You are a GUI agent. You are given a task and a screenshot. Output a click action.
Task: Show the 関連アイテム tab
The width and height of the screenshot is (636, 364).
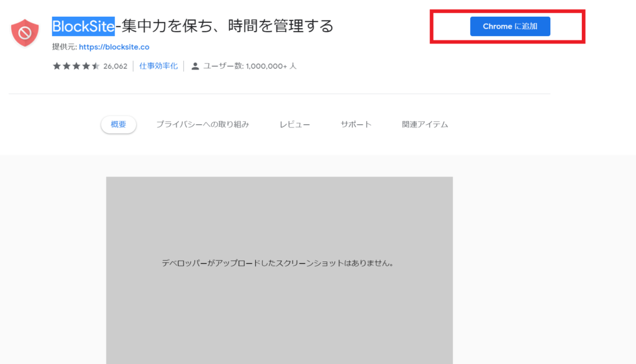coord(425,125)
